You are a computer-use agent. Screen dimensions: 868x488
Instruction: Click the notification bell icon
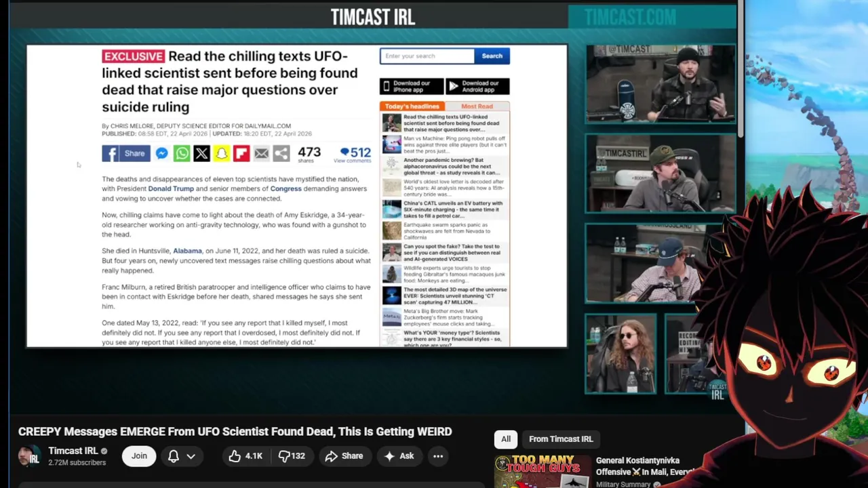[174, 456]
